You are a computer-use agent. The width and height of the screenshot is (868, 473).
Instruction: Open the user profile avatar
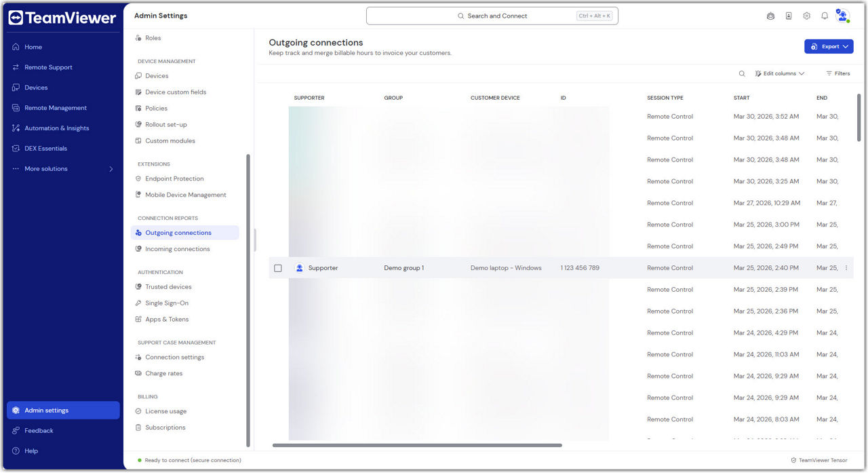tap(842, 16)
